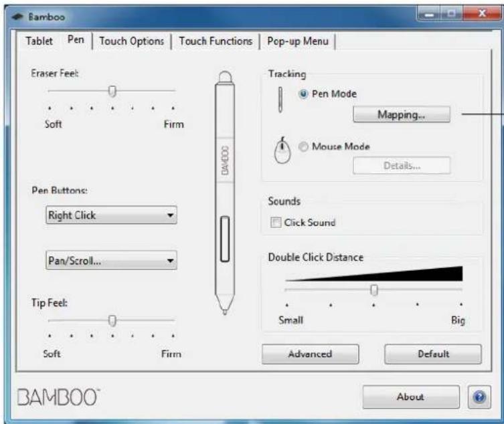This screenshot has width=504, height=424.
Task: Click the Bamboo title bar app icon
Action: coord(17,16)
